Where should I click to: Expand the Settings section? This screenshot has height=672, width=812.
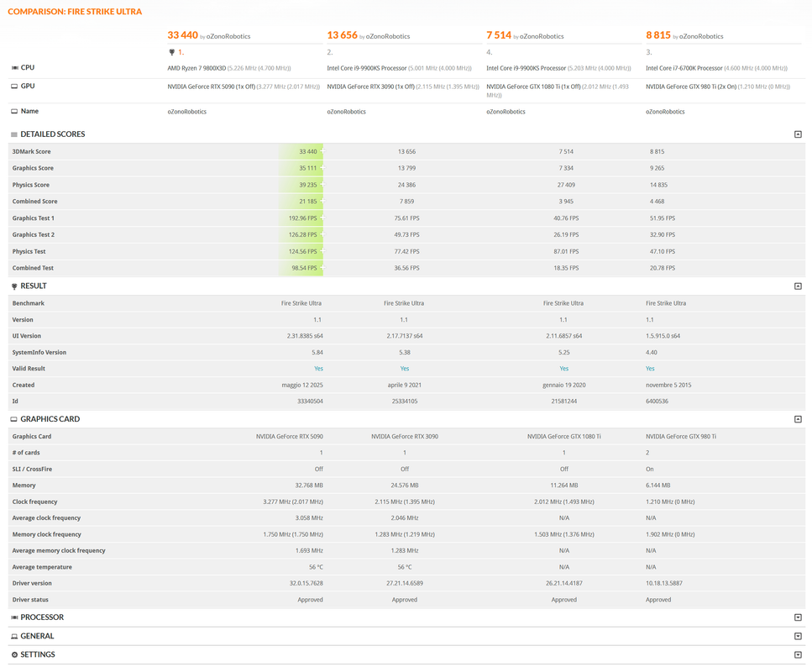[x=798, y=655]
